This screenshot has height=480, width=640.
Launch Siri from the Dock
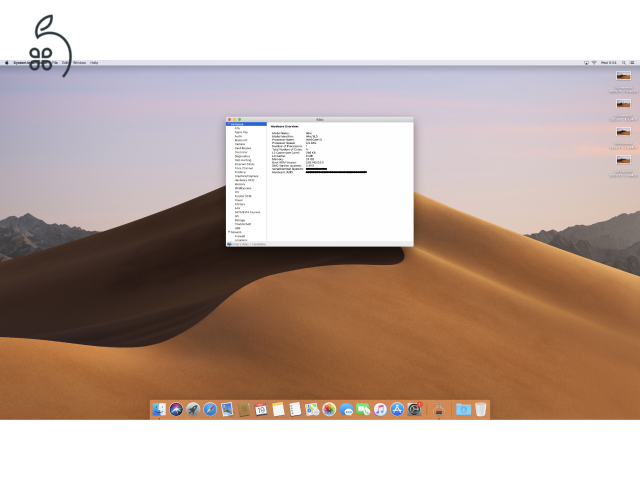point(176,409)
